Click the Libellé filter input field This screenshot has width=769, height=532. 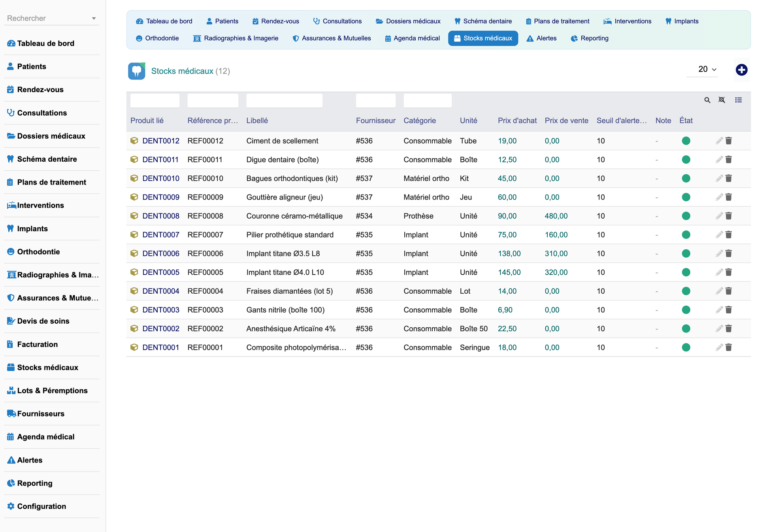(285, 100)
